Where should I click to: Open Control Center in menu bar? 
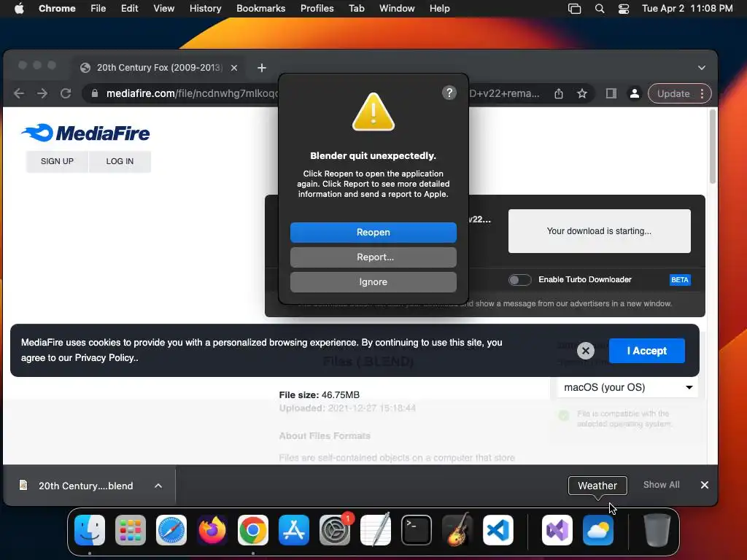(x=624, y=9)
